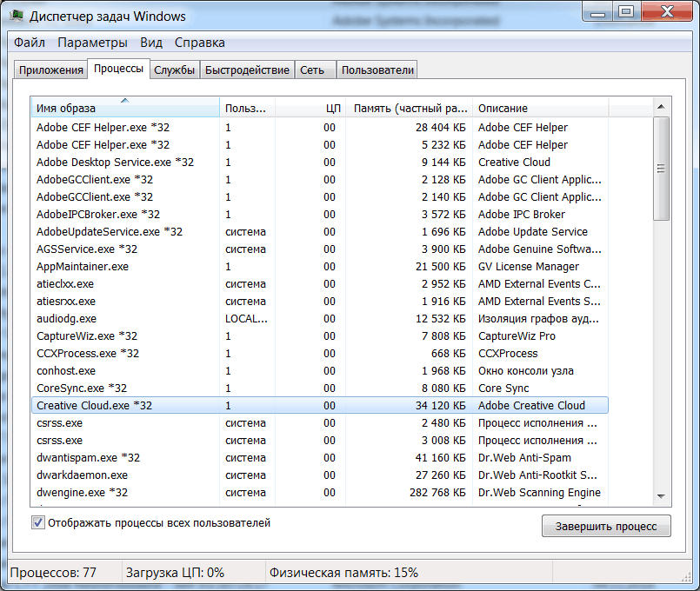700x591 pixels.
Task: Select the atiesrxx.exe process
Action: coord(320,301)
